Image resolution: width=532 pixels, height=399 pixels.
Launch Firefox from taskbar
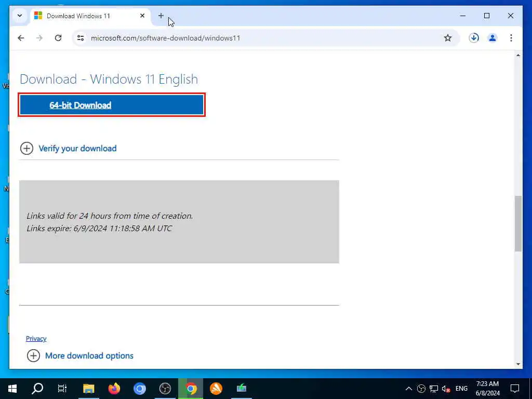114,389
